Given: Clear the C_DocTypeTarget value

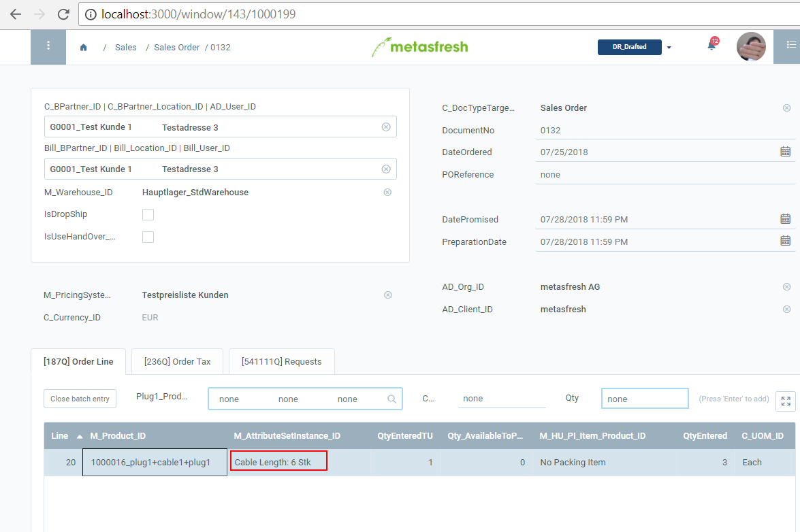Looking at the screenshot, I should [787, 108].
